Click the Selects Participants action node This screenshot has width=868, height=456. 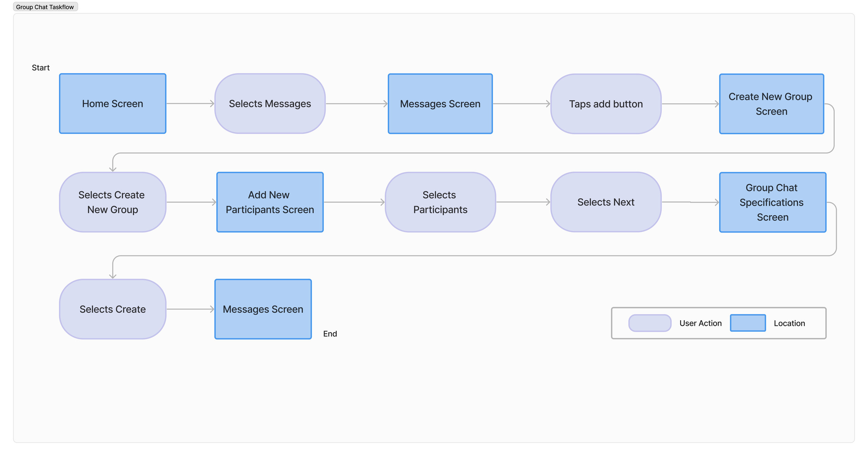point(440,202)
